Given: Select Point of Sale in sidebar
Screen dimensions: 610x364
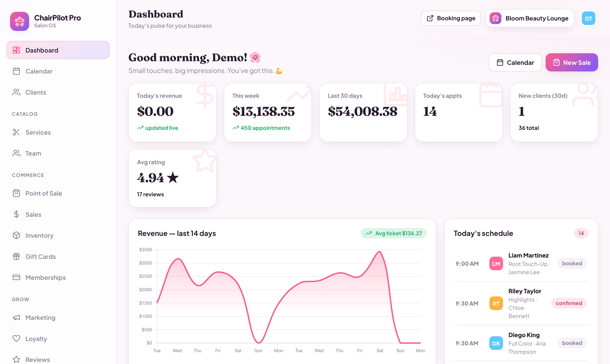Looking at the screenshot, I should point(58,193).
